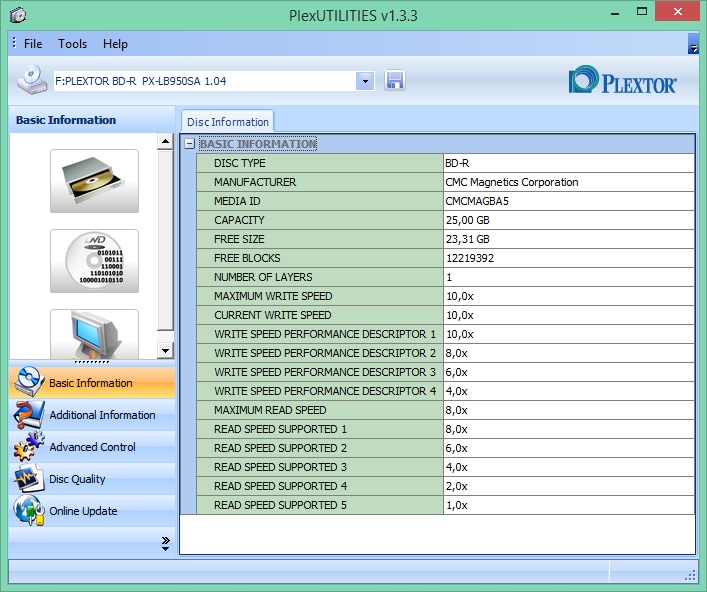
Task: Click the Basic Information magnifier icon
Action: click(28, 383)
